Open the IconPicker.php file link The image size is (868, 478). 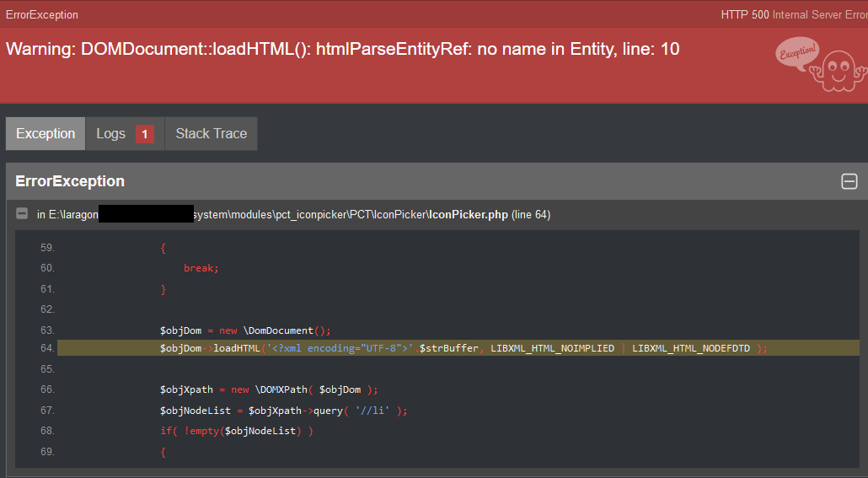468,215
